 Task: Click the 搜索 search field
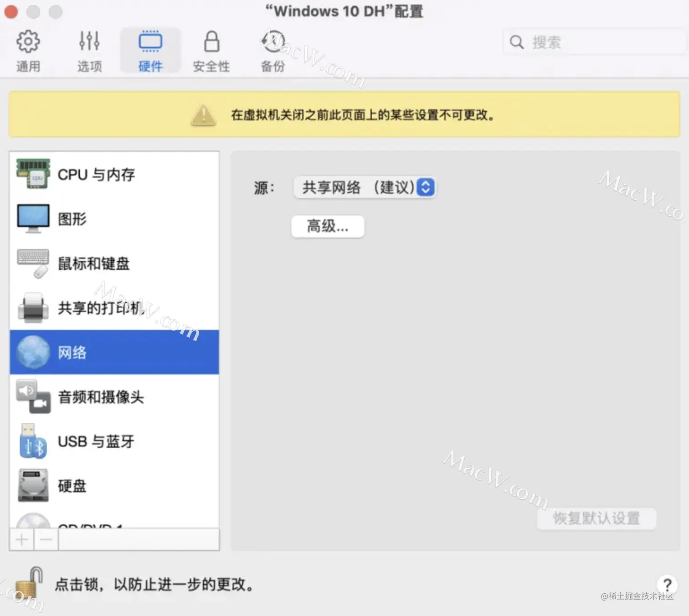[594, 42]
